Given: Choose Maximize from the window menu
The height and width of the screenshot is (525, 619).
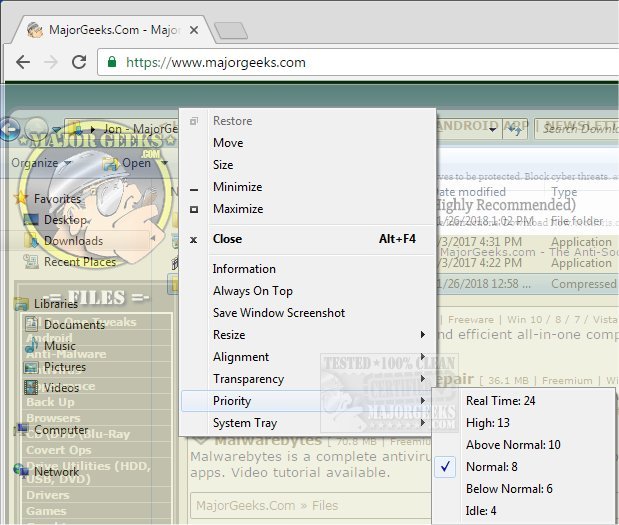Looking at the screenshot, I should 308,209.
